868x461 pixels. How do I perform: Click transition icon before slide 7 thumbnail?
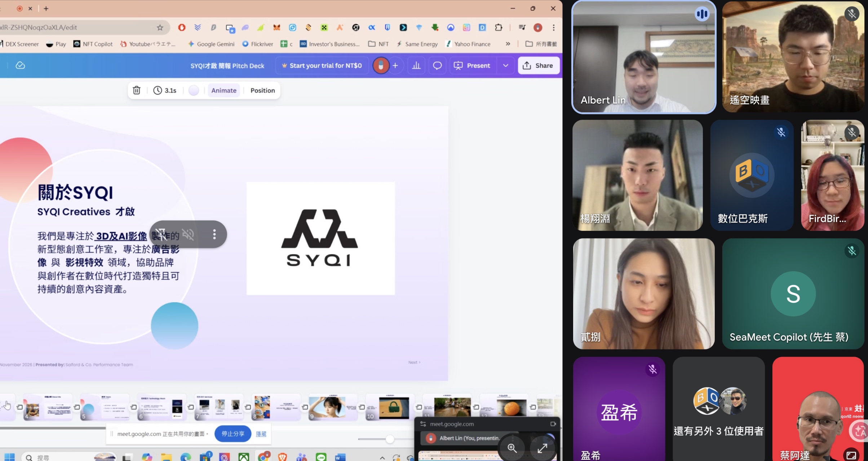click(191, 407)
